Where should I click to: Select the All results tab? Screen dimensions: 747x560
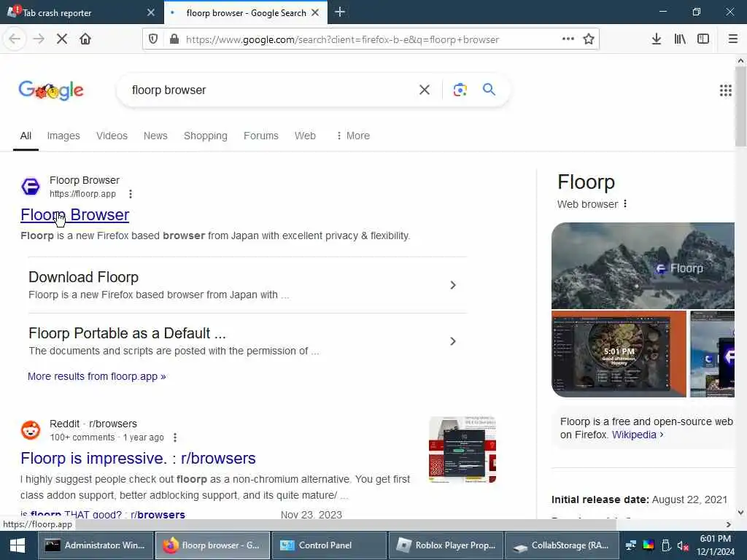pyautogui.click(x=26, y=136)
